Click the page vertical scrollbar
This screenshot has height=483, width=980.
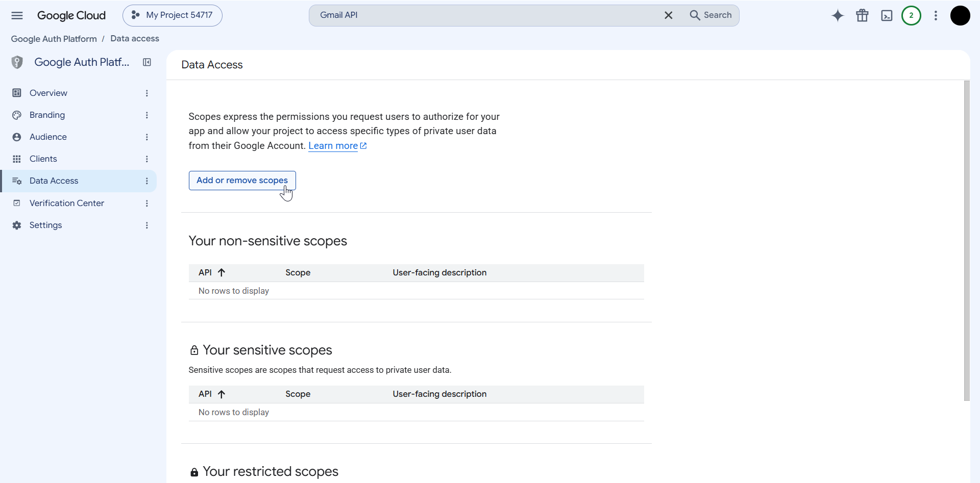[x=966, y=241]
